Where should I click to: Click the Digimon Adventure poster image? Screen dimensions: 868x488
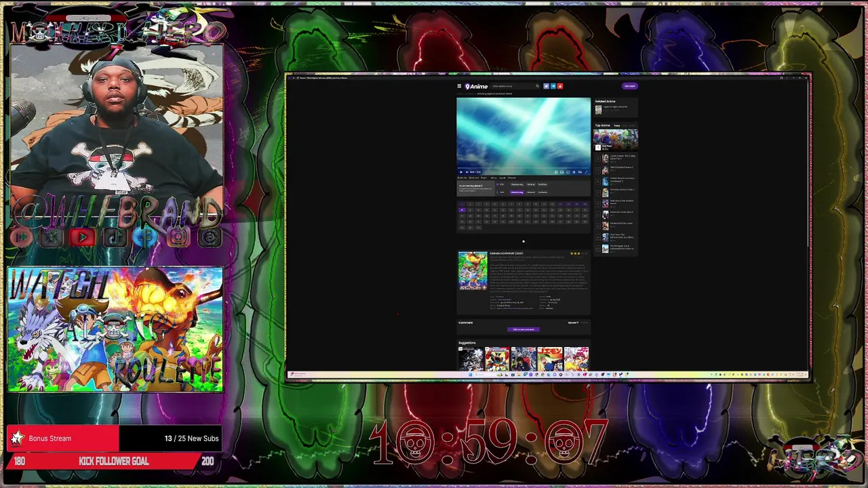coord(473,271)
